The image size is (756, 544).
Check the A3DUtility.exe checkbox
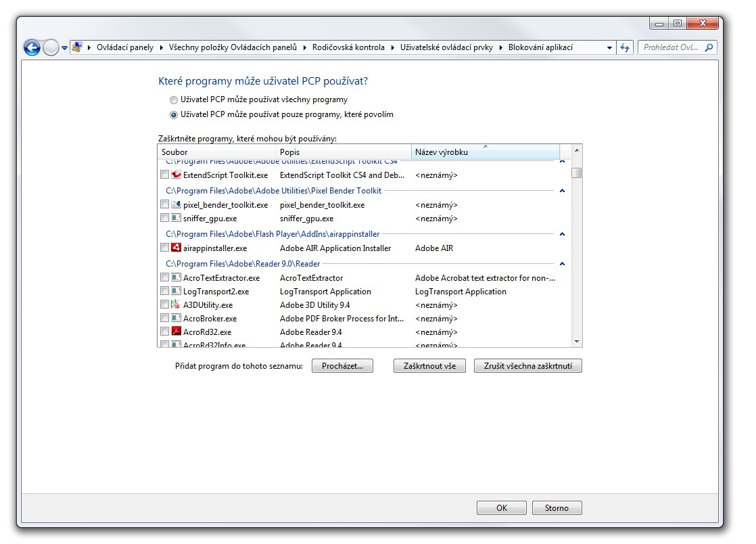pos(164,304)
